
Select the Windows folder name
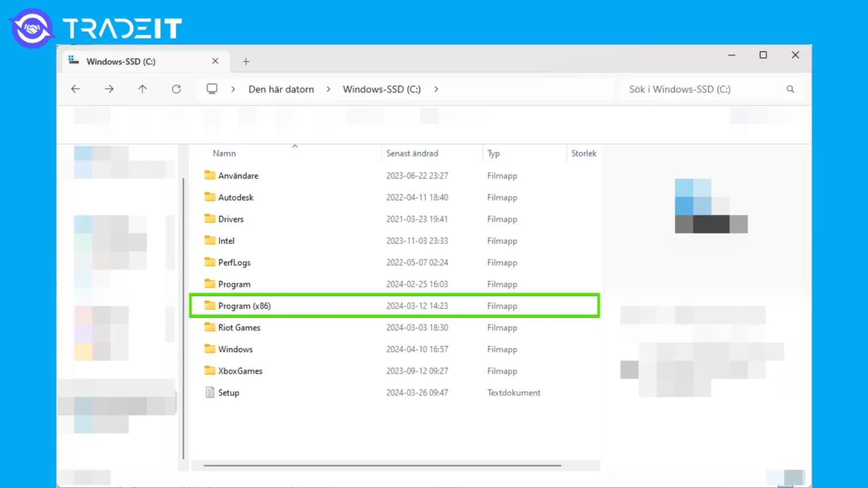(x=235, y=349)
